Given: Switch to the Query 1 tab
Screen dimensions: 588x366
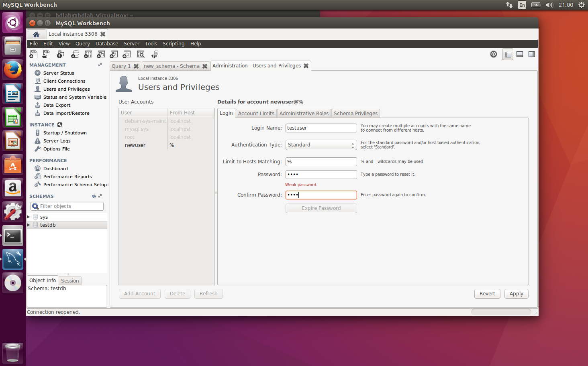Looking at the screenshot, I should tap(121, 66).
